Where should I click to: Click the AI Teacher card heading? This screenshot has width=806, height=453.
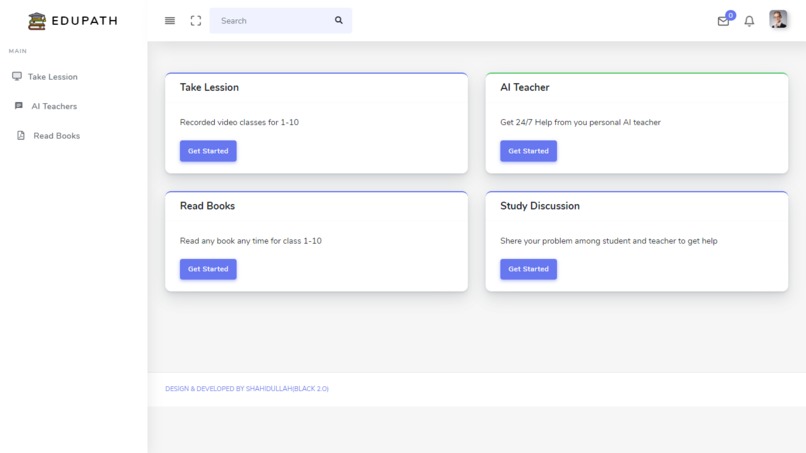pos(525,87)
